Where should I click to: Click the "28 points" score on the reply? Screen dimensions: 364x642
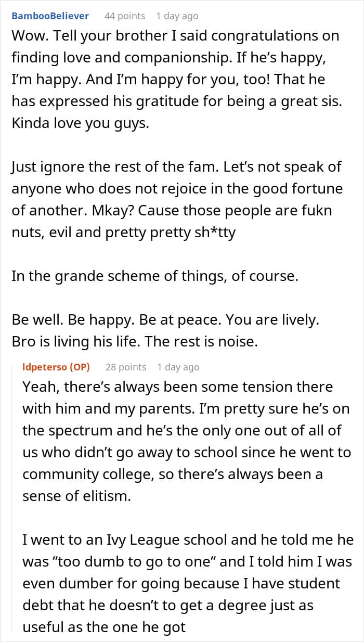[x=126, y=367]
